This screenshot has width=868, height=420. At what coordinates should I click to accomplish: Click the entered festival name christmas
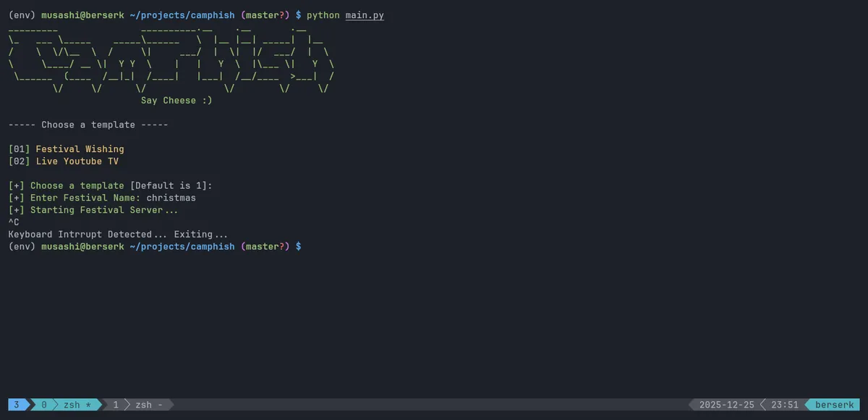click(171, 198)
